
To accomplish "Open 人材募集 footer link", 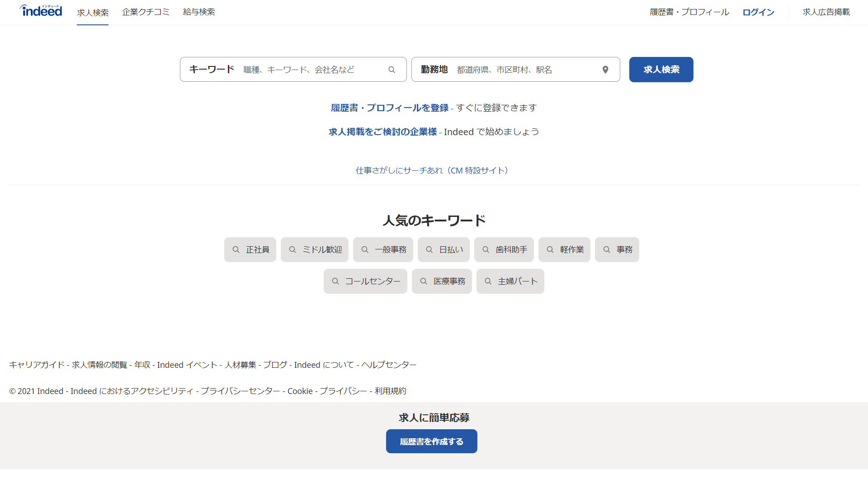I will pos(241,365).
